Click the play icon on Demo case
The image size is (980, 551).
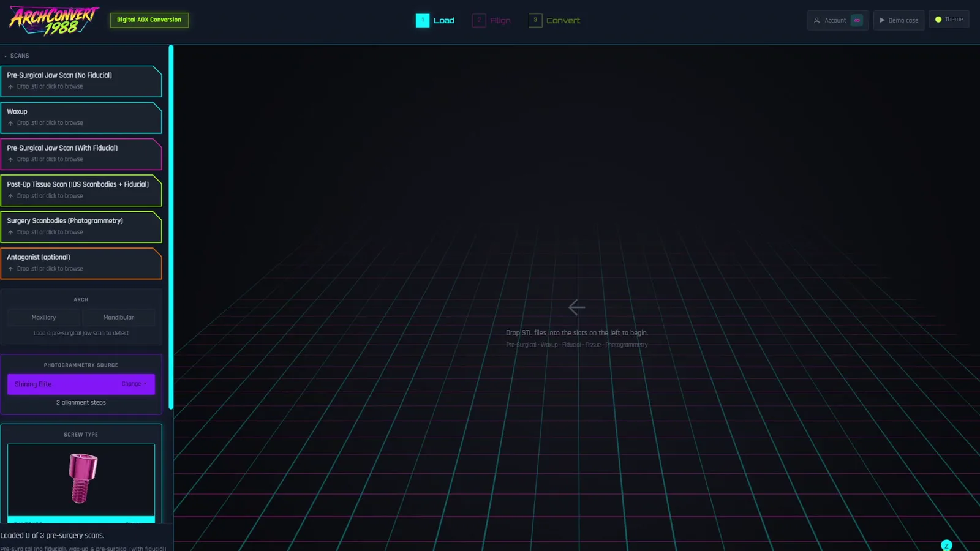pos(882,20)
